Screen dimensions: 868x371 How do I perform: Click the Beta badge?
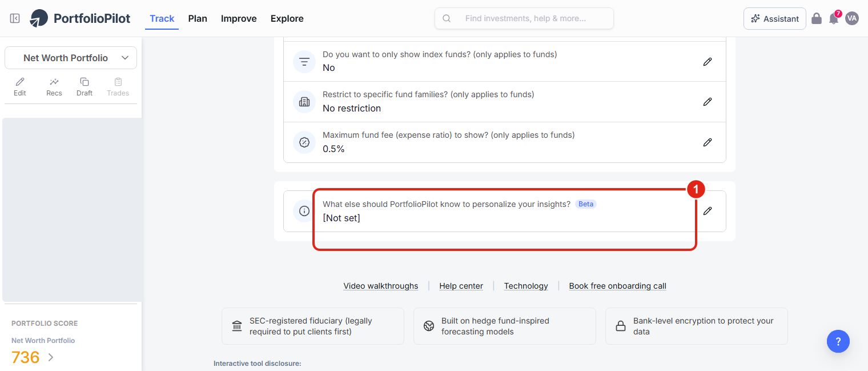click(586, 204)
